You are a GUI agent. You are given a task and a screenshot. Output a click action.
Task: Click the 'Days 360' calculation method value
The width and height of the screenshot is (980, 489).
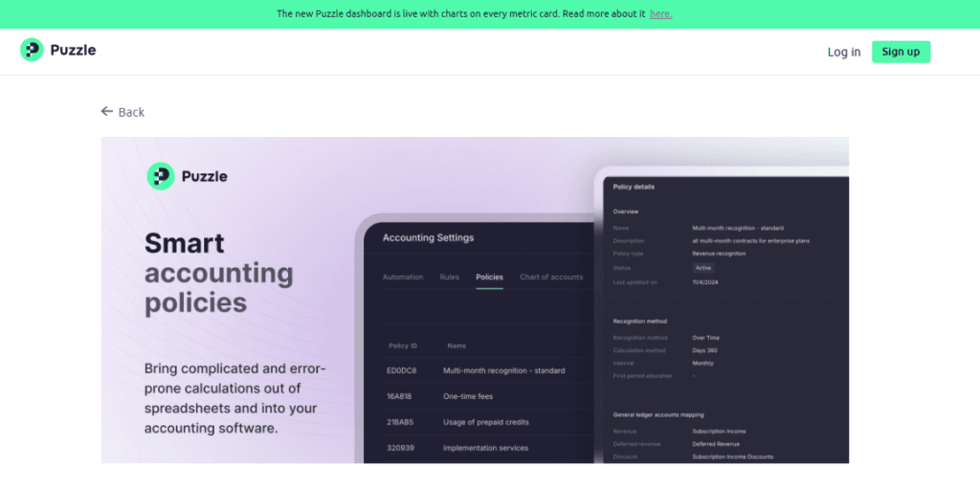705,350
